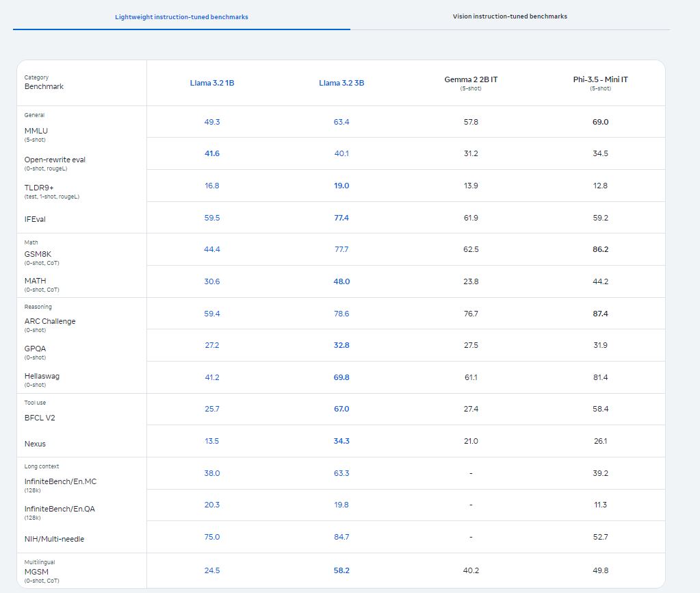Click the 81.4 Hellaswag score cell
700x593 pixels.
click(x=601, y=377)
